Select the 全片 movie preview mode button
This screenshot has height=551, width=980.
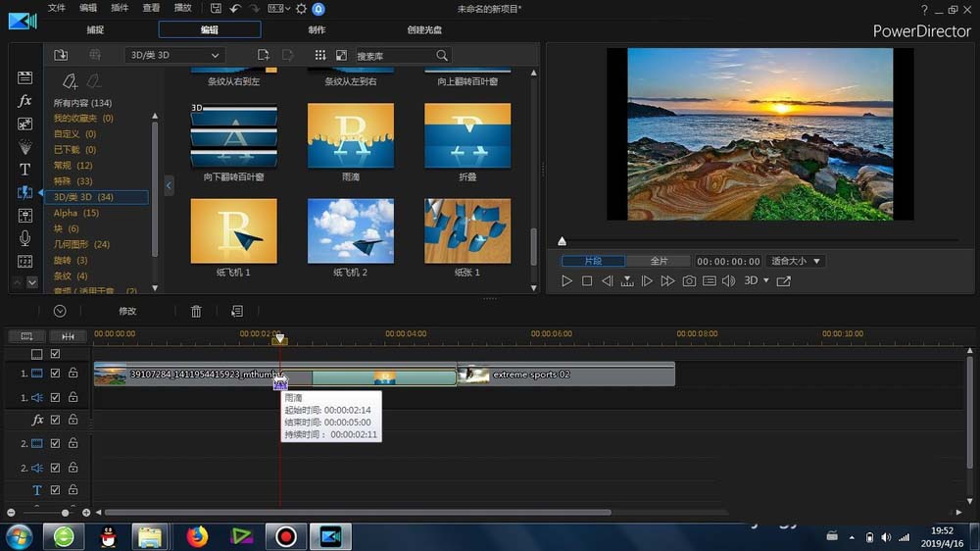pyautogui.click(x=660, y=262)
